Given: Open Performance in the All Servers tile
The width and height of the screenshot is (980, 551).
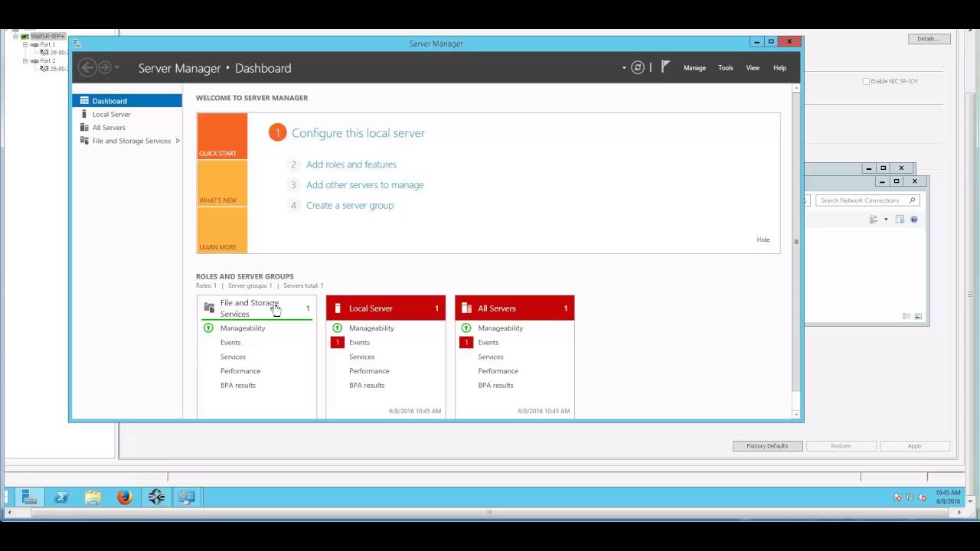Looking at the screenshot, I should pos(498,371).
